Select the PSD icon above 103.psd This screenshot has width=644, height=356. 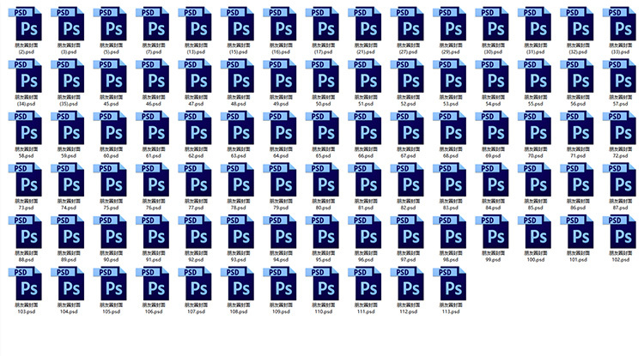[25, 284]
